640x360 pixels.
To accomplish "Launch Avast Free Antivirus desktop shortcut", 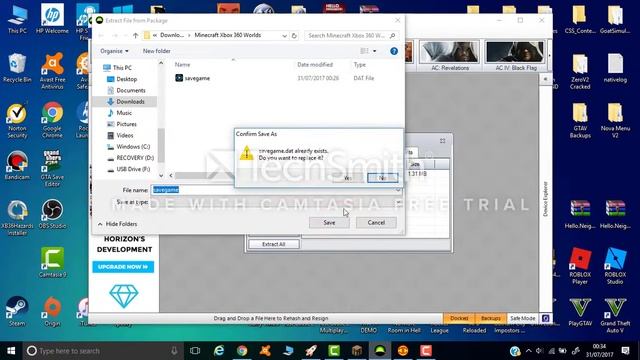I will click(x=52, y=70).
